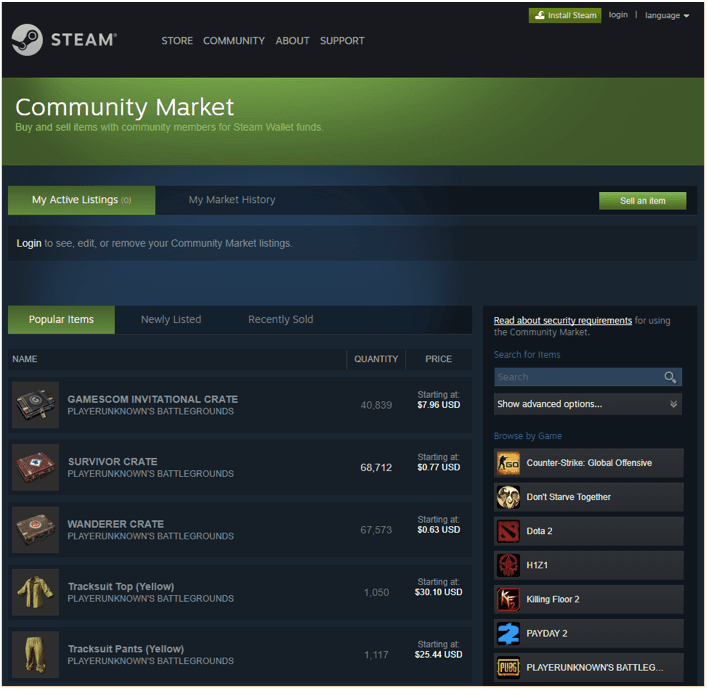Open Gamescom Invitational Crate thumbnail

tap(35, 405)
